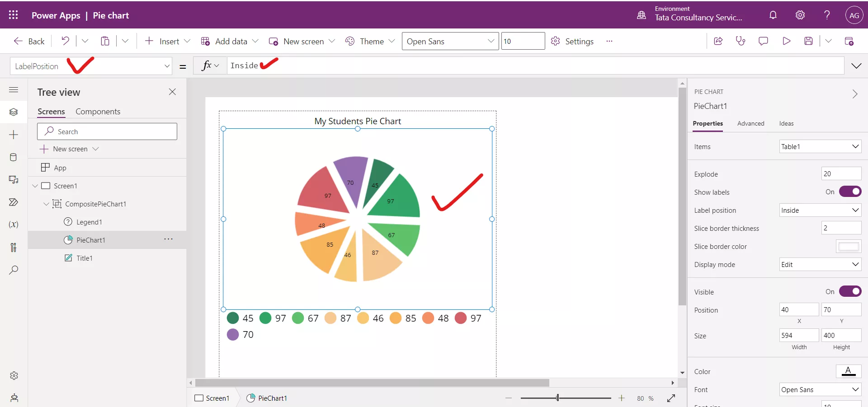Open Settings from the top toolbar
The height and width of the screenshot is (407, 868).
(572, 41)
